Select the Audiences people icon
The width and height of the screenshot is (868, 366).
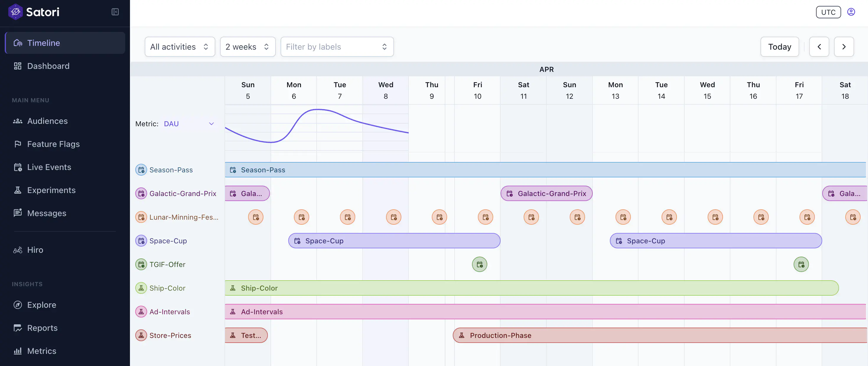click(18, 121)
